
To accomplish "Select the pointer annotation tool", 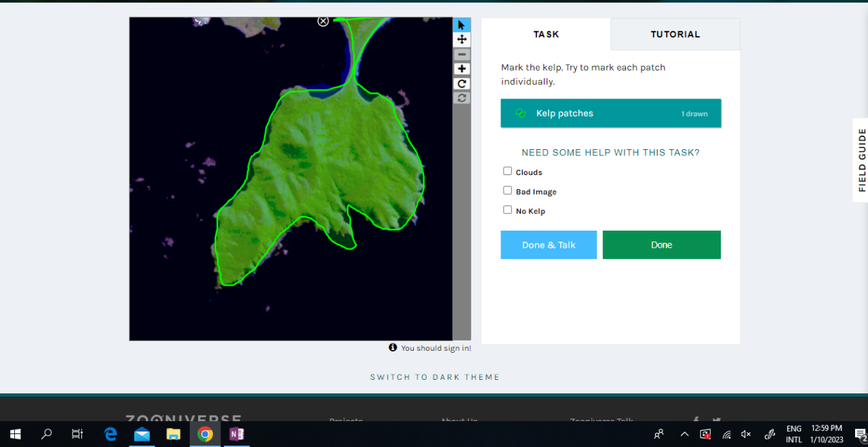I will coord(462,25).
